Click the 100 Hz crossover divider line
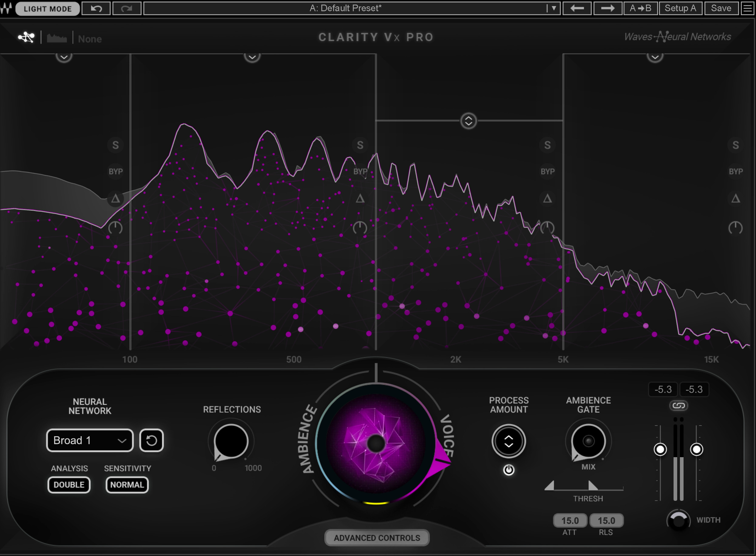 tap(130, 202)
